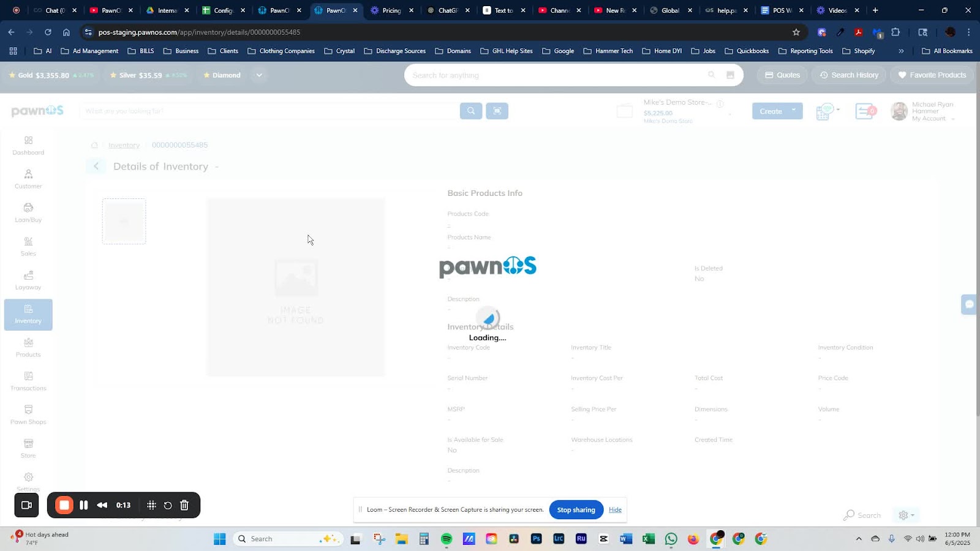
Task: Toggle the Loom camera button
Action: pyautogui.click(x=27, y=505)
